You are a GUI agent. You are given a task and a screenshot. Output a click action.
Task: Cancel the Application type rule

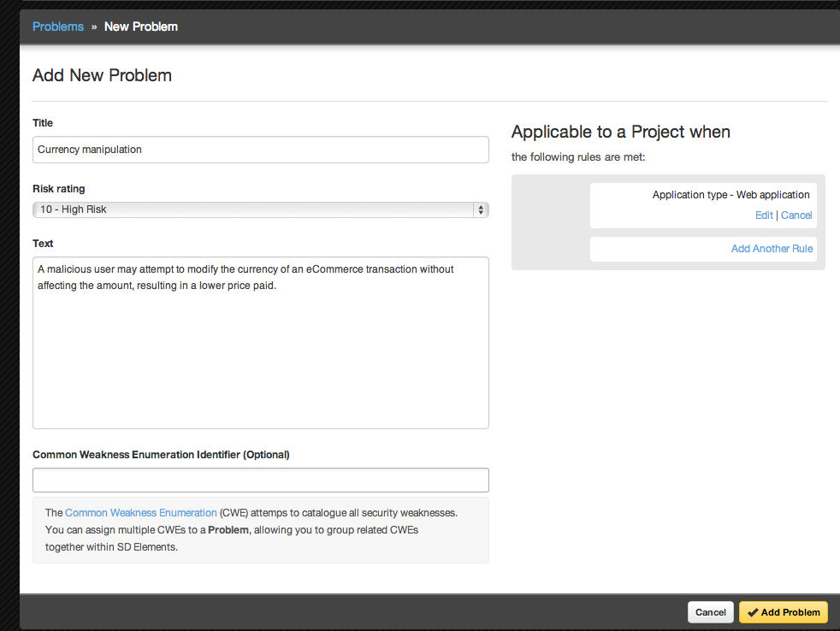coord(796,215)
